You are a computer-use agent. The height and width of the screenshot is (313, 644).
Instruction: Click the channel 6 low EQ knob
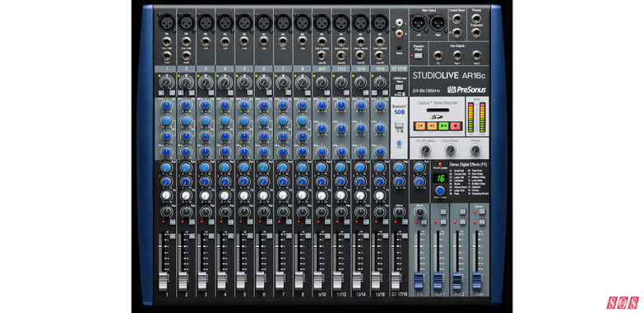[263, 152]
